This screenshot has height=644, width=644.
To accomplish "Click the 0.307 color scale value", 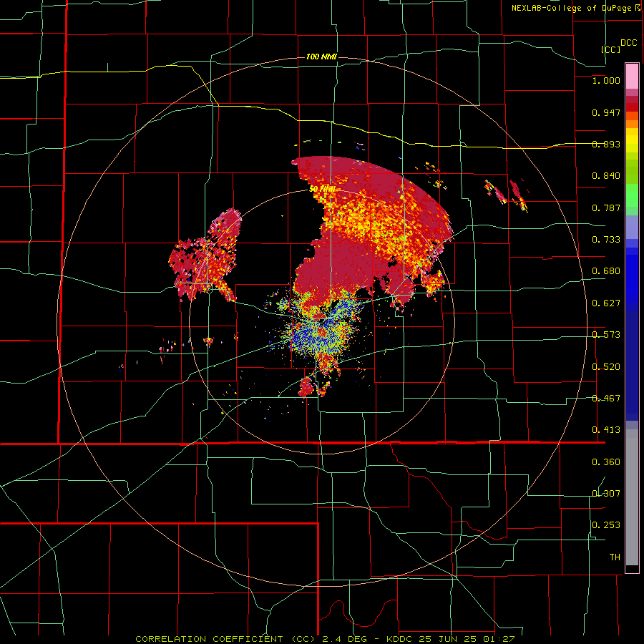I will click(x=606, y=494).
